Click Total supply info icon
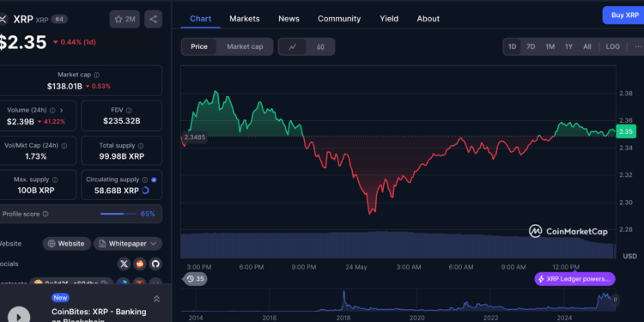 [141, 146]
